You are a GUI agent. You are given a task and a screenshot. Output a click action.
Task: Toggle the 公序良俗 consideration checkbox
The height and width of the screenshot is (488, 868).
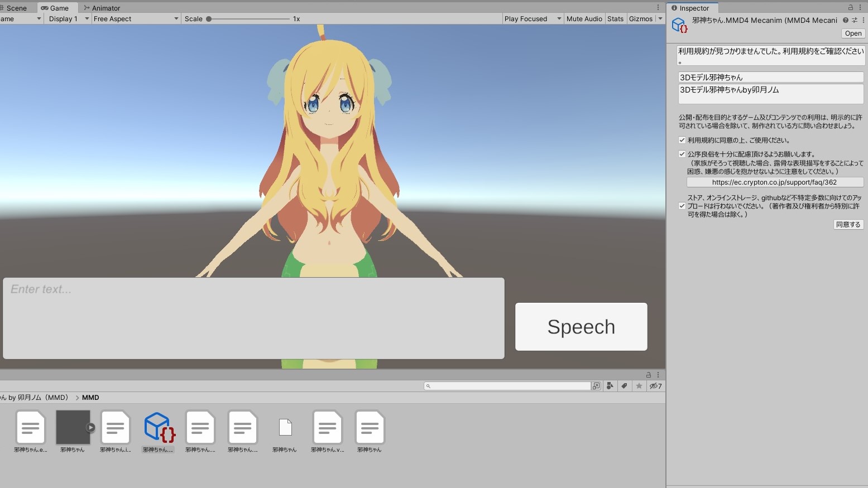682,154
